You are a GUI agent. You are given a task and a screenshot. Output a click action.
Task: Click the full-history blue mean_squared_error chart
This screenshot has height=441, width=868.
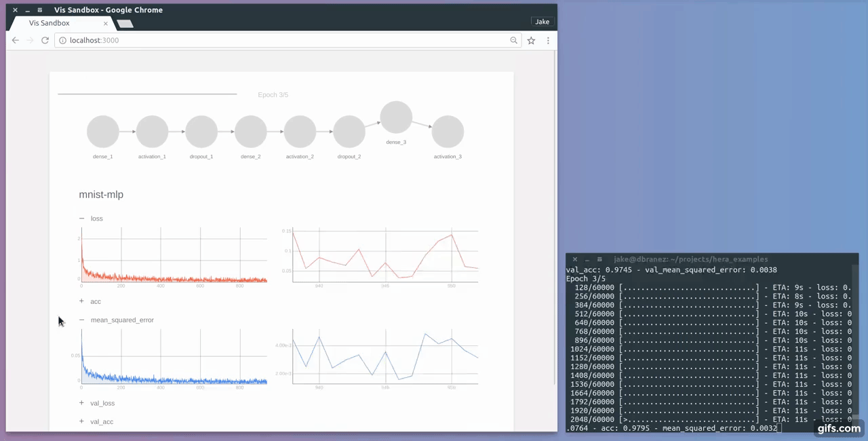(174, 357)
